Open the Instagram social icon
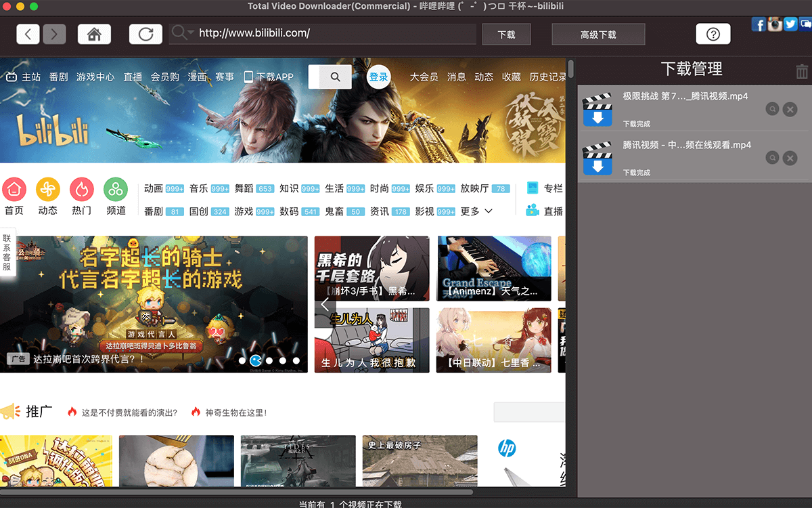 click(x=775, y=24)
